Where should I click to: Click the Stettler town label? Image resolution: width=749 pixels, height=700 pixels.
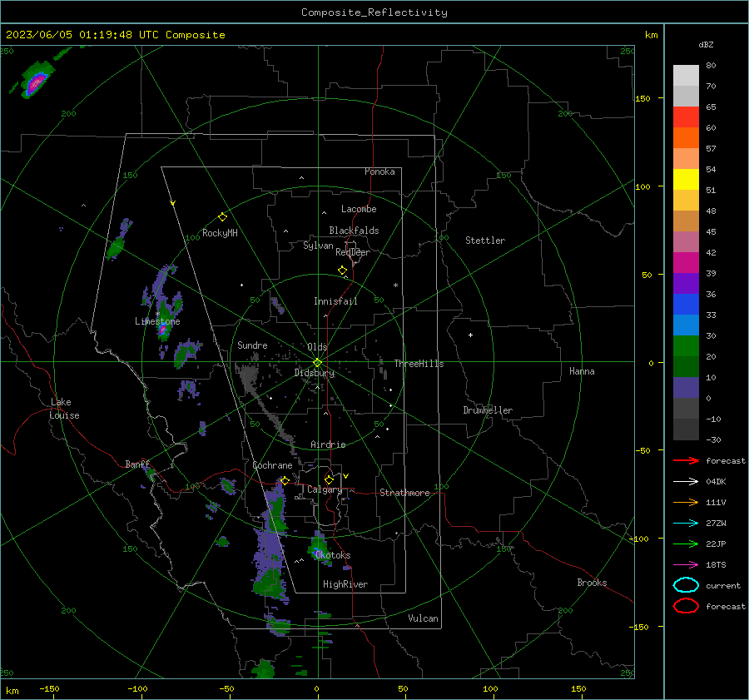[x=485, y=241]
